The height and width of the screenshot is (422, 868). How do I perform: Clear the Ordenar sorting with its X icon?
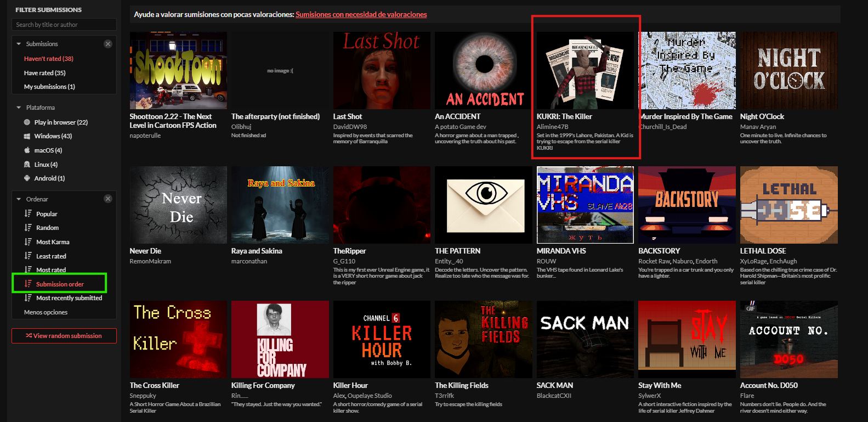[108, 199]
